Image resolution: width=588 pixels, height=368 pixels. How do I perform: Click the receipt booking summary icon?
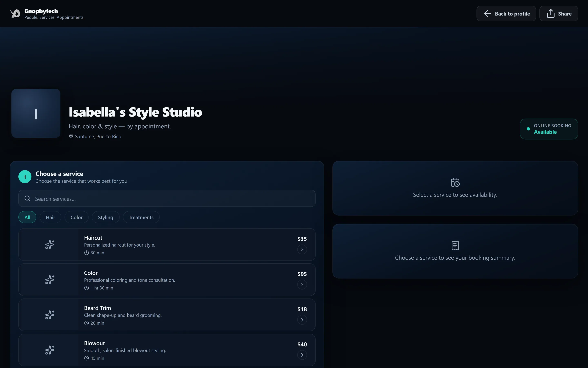455,245
